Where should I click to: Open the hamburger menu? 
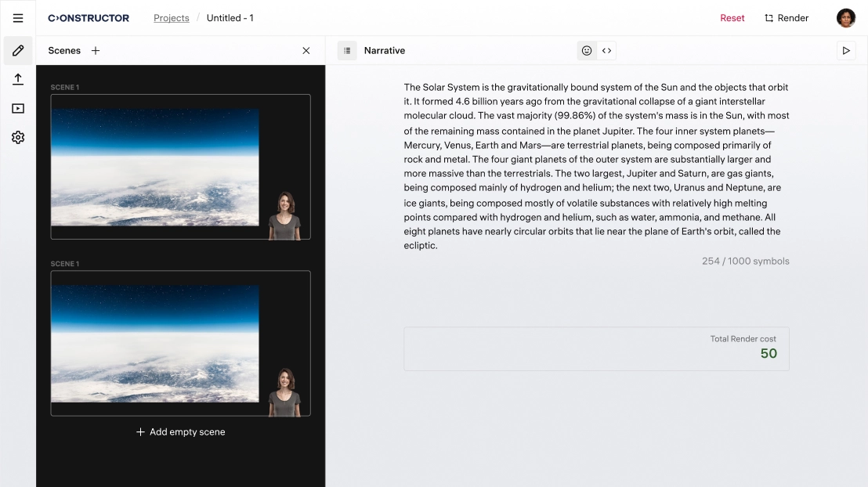(x=18, y=18)
